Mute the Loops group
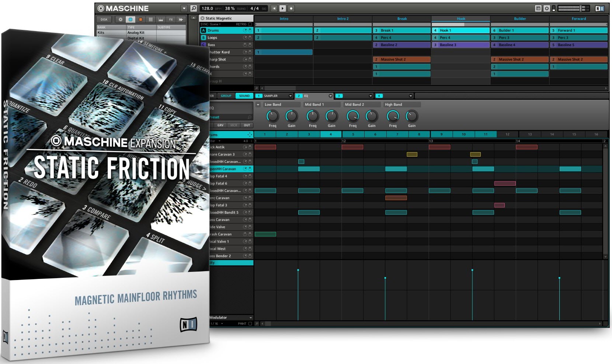Screen dimensions: 612x364 pos(250,38)
